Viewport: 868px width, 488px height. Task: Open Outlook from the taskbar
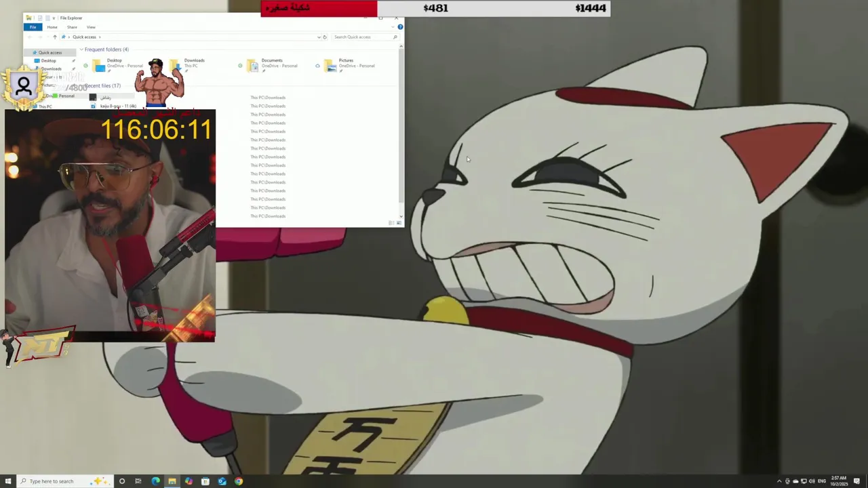pos(222,481)
